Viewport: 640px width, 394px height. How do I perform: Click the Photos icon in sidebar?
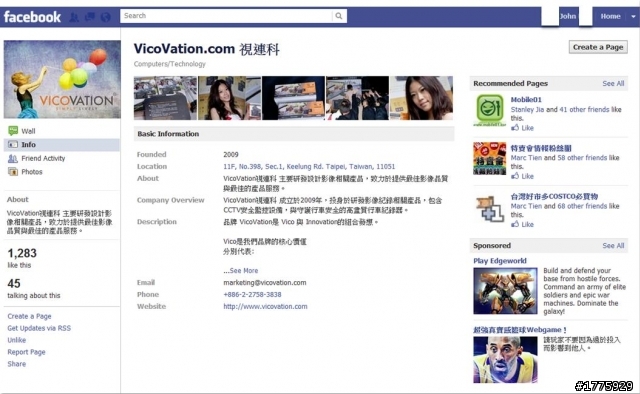click(x=13, y=172)
